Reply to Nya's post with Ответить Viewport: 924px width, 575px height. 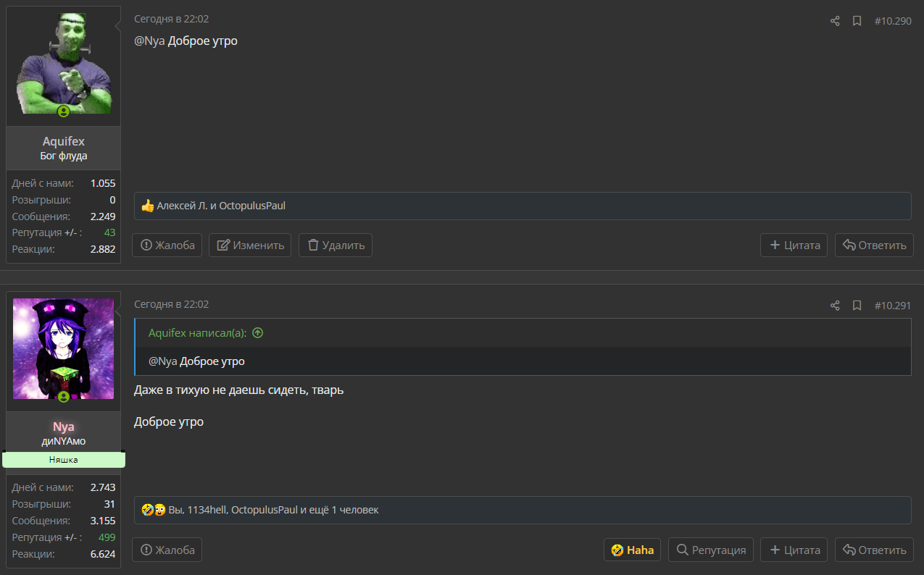tap(874, 550)
